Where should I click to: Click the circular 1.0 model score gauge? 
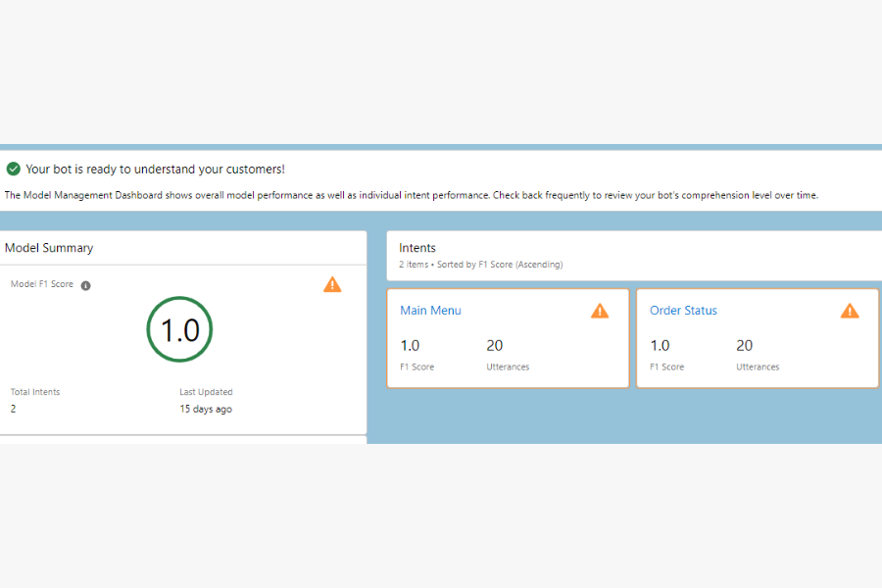coord(179,330)
